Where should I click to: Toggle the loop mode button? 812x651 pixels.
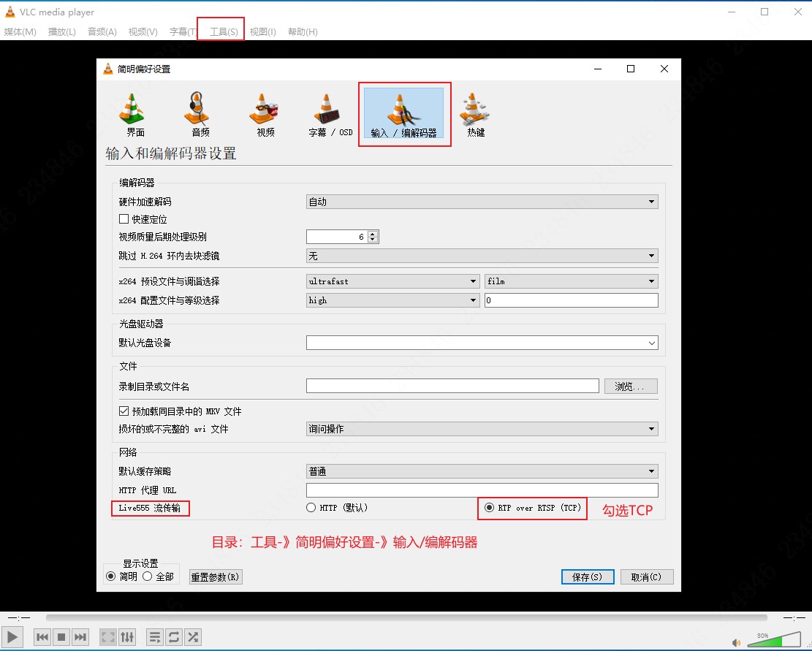pos(174,637)
